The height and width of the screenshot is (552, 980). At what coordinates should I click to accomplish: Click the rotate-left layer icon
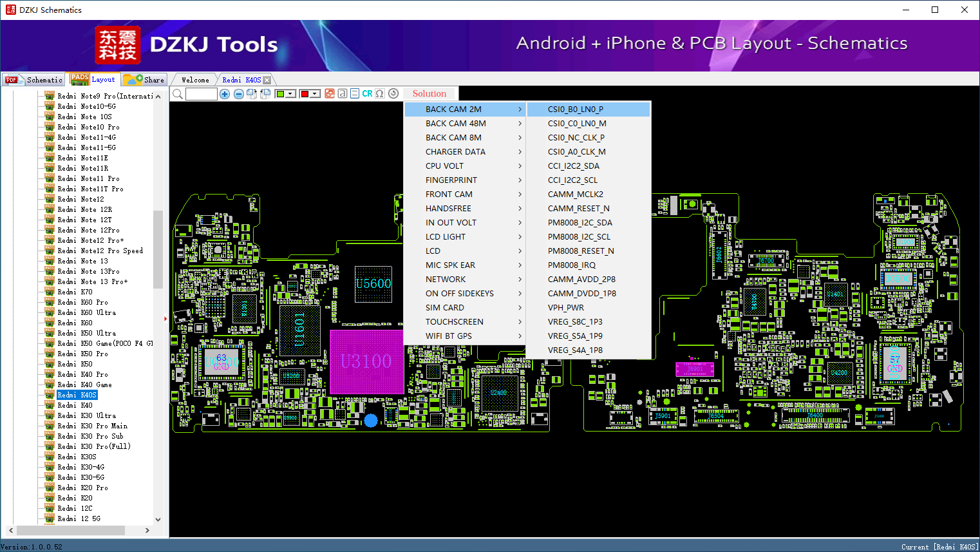click(x=265, y=94)
